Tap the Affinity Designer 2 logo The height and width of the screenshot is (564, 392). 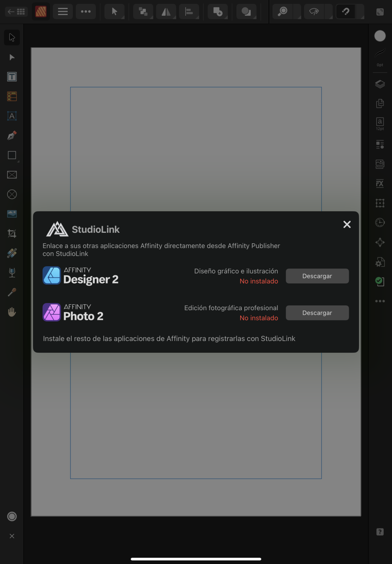(x=80, y=276)
